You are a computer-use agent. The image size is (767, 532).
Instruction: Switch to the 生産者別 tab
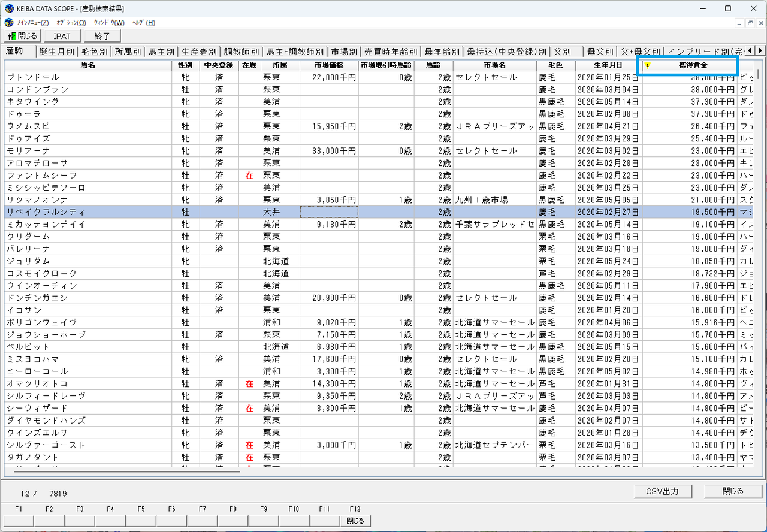pos(200,52)
